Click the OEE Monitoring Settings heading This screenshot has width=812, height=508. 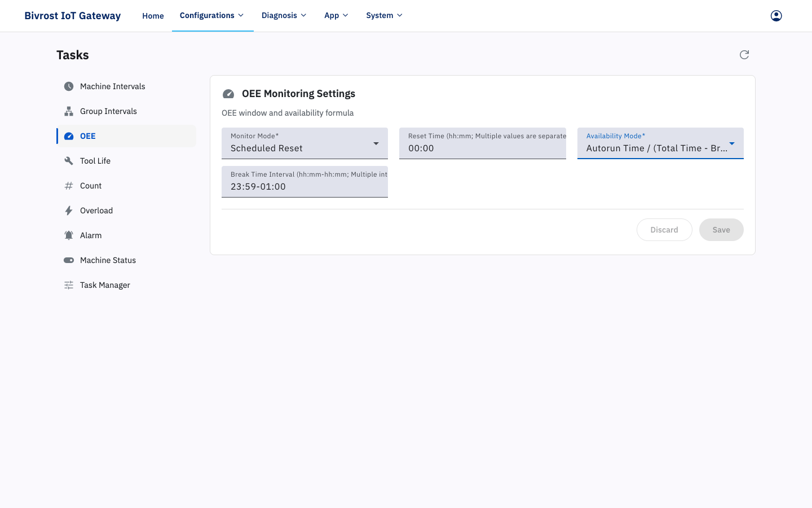[x=299, y=94]
